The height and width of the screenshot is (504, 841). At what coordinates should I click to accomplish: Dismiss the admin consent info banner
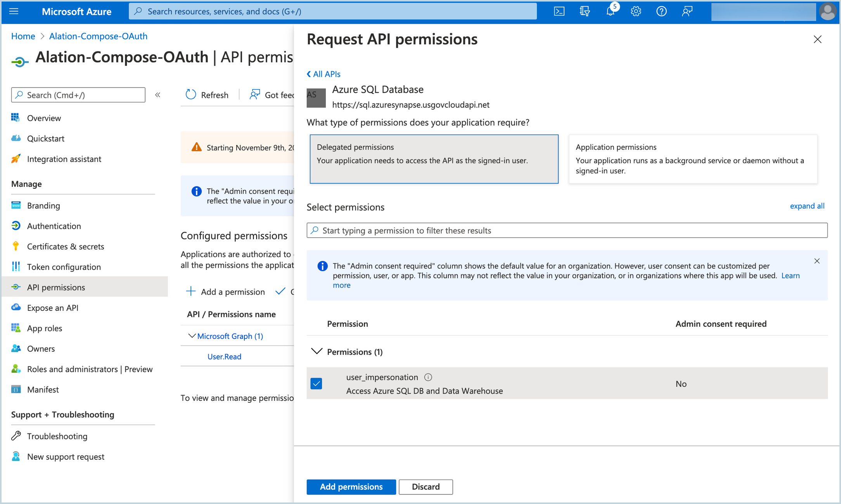[817, 261]
